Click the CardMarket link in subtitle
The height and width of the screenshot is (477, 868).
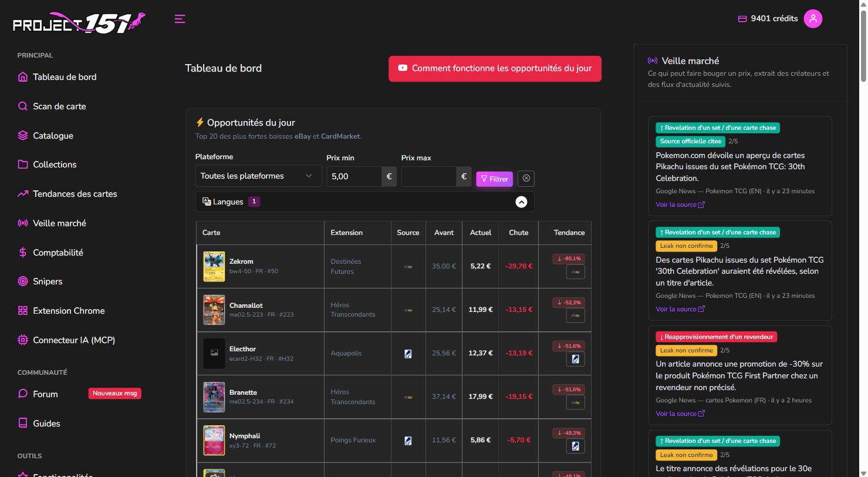tap(340, 136)
